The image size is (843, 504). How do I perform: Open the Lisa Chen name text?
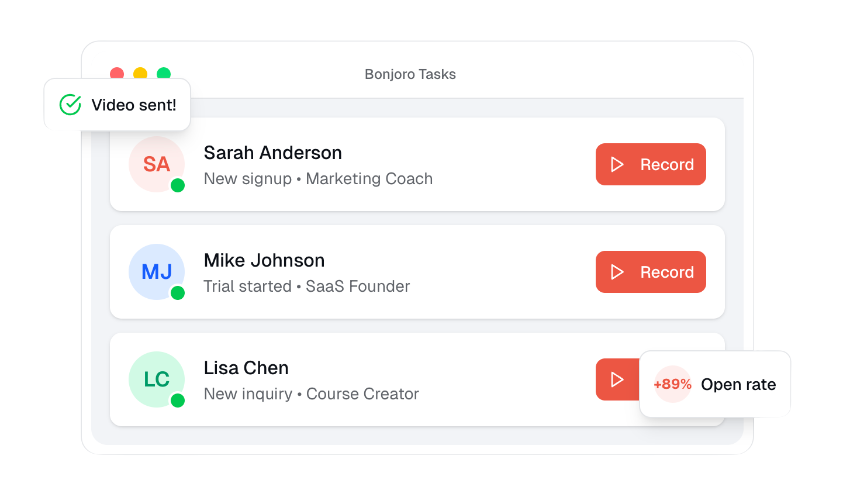point(246,368)
